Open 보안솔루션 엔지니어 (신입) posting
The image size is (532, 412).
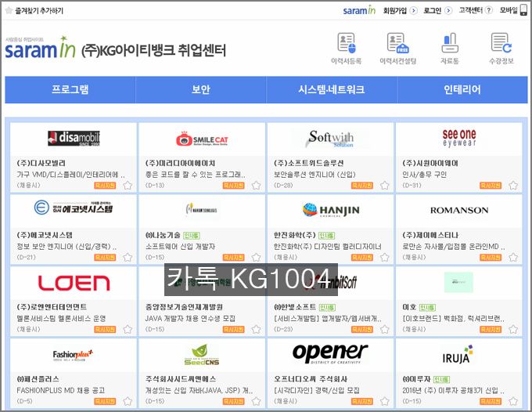(315, 175)
